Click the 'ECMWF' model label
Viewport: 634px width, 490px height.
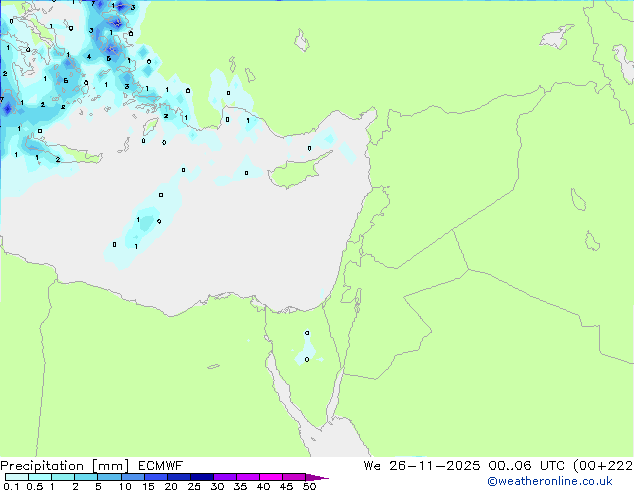click(x=160, y=466)
